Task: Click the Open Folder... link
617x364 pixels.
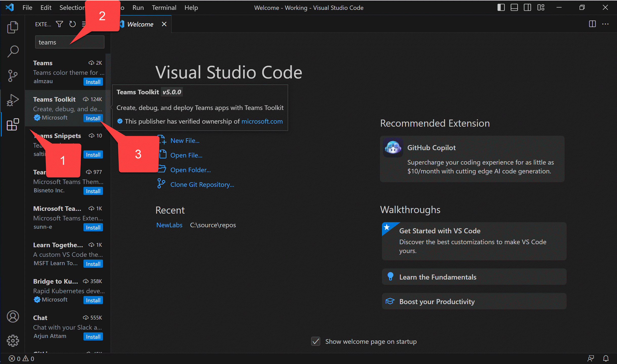Action: coord(190,170)
